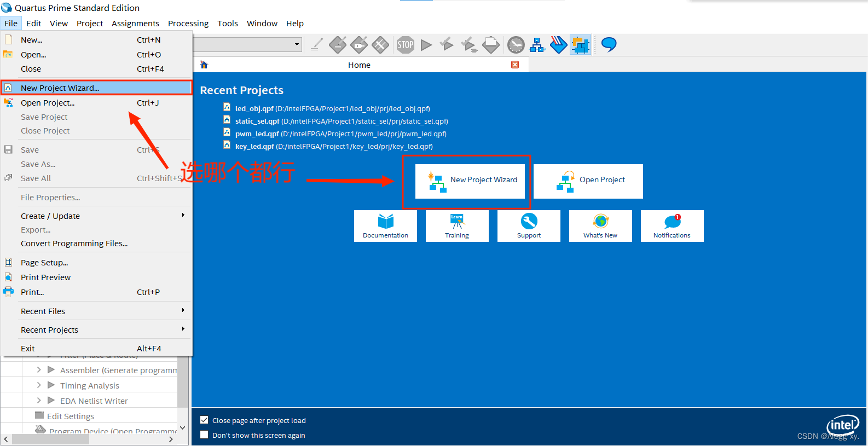Enable Don't show this screen again checkbox

pos(204,435)
